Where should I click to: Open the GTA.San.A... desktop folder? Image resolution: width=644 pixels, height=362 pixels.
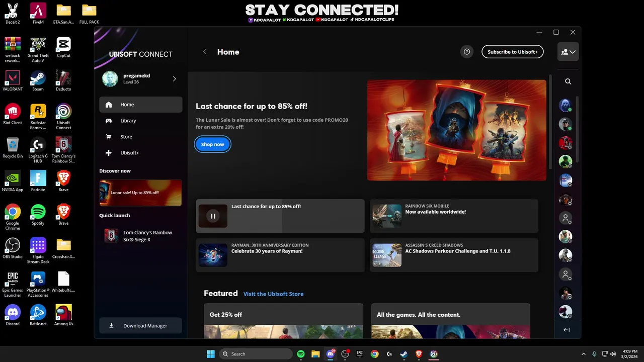tap(63, 14)
